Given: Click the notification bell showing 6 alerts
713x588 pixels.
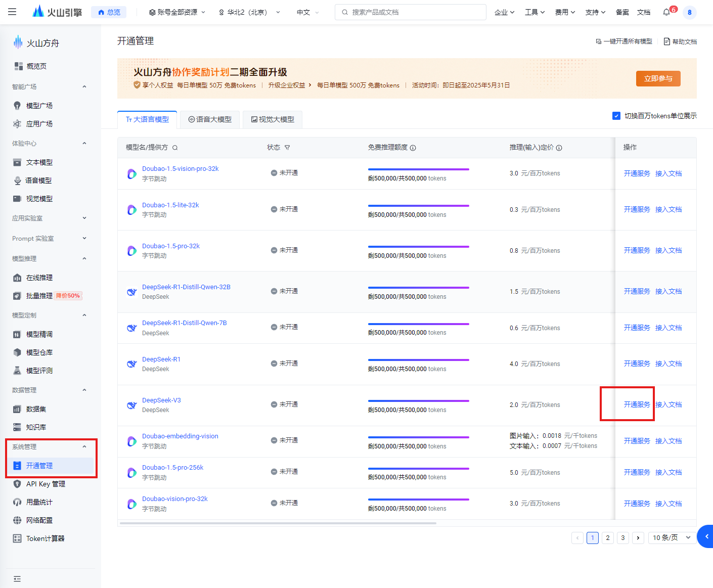Looking at the screenshot, I should pos(666,12).
